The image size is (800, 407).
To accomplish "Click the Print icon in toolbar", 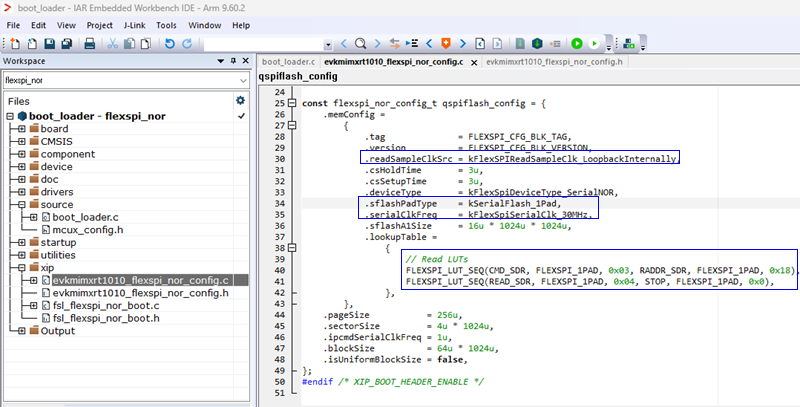I will 89,44.
